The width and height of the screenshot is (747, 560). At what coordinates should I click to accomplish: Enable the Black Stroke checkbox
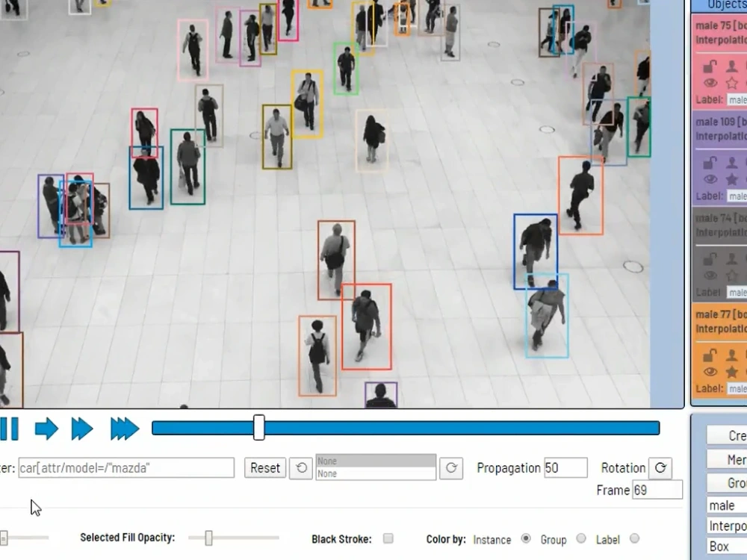point(388,538)
